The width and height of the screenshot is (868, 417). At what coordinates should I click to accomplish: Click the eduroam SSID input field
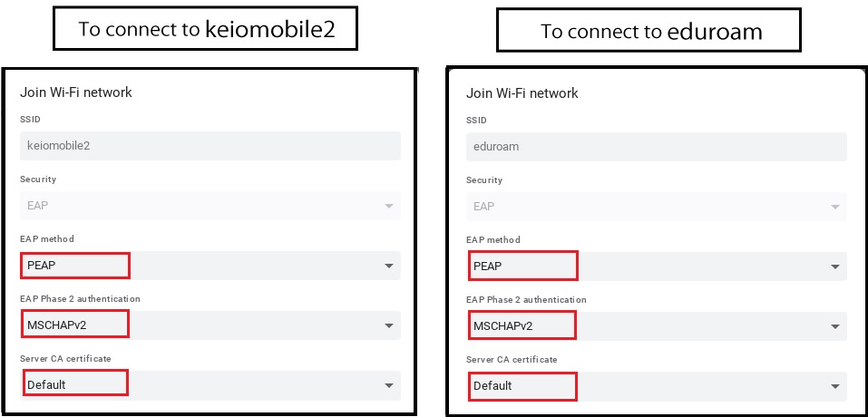pyautogui.click(x=656, y=147)
